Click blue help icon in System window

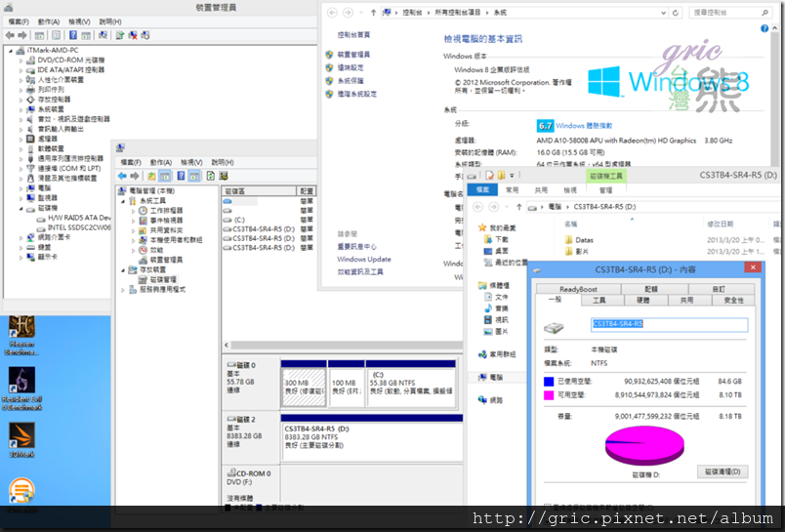pyautogui.click(x=764, y=28)
